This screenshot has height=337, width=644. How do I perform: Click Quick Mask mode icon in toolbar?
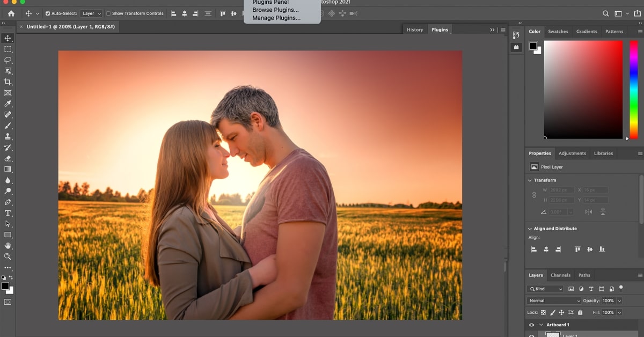8,302
